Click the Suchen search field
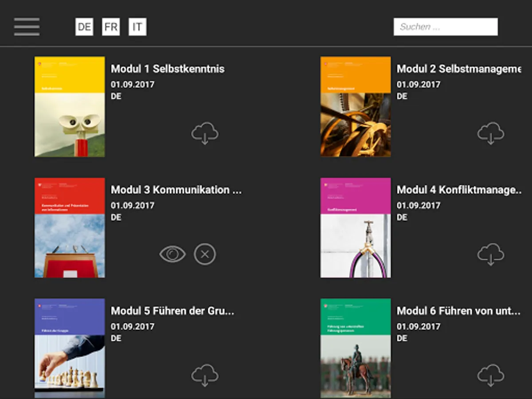Screen dimensions: 532x399 coord(446,27)
